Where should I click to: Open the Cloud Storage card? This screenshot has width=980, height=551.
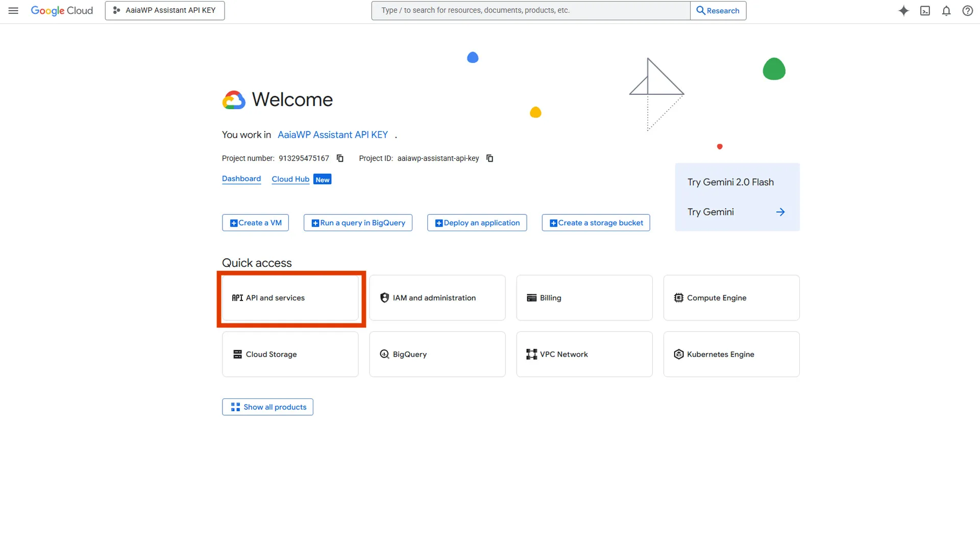pos(290,354)
